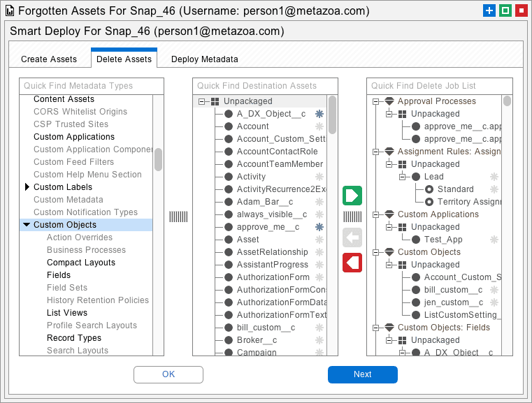Select Record Types in metadata types
The width and height of the screenshot is (532, 403).
pos(74,337)
